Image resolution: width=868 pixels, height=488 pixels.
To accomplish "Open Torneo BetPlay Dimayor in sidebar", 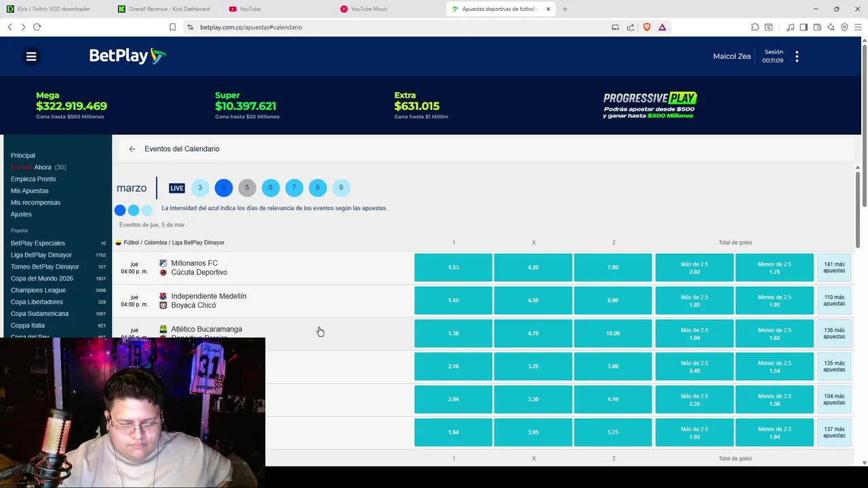I will tap(45, 267).
